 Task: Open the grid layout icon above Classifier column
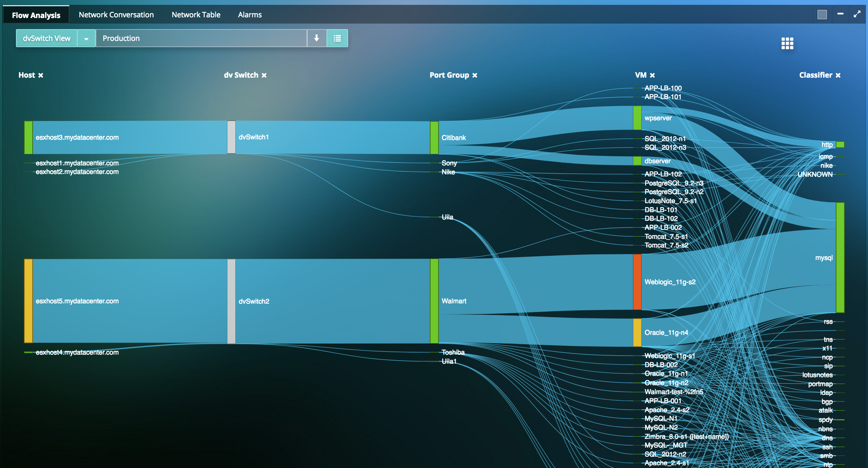click(787, 43)
